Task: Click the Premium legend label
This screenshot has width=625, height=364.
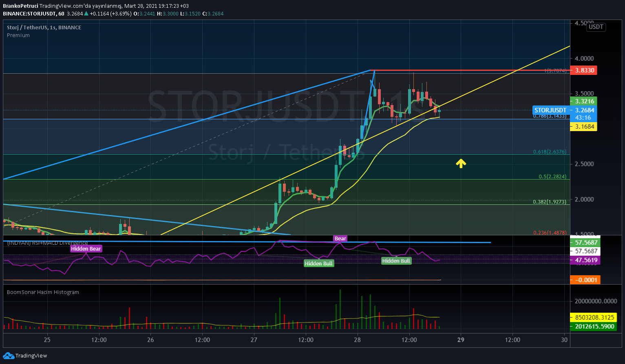Action: (18, 35)
